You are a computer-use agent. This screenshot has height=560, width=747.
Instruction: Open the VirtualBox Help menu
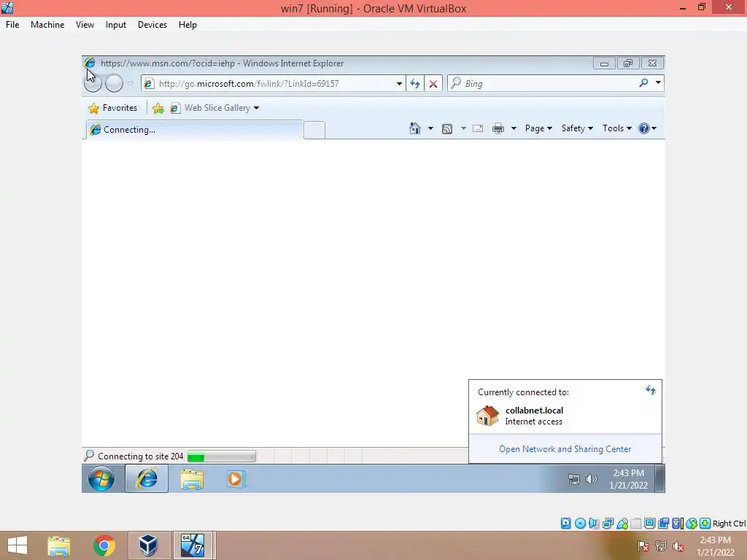(187, 25)
